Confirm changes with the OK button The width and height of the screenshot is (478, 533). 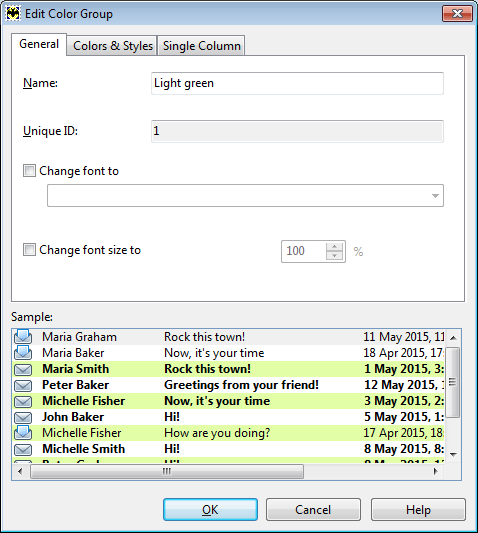(210, 510)
